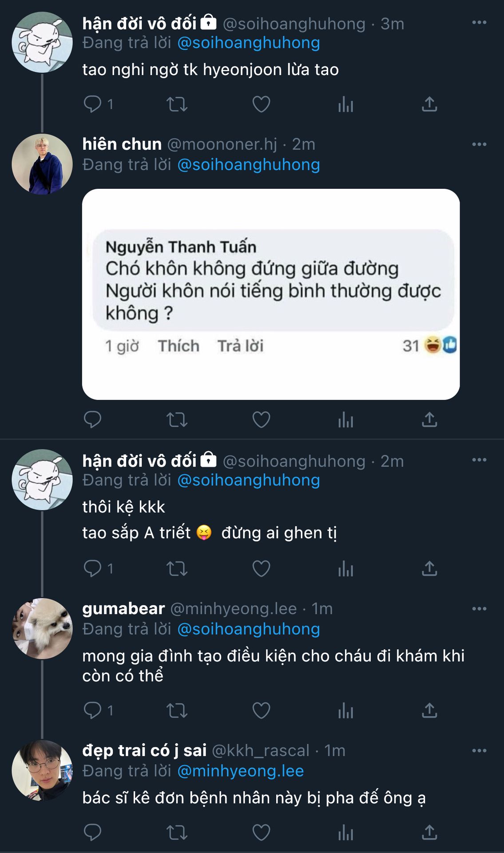
Task: View analytics on hiên chun's tweet
Action: 345,419
